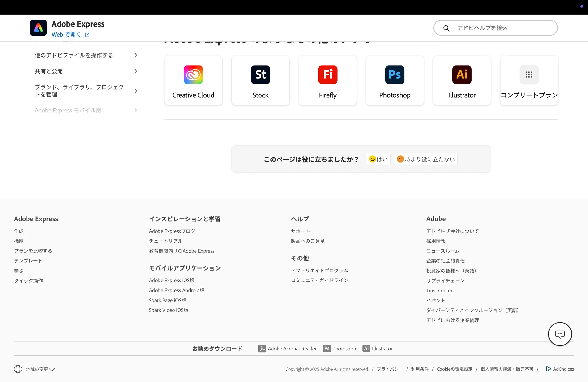Open the 学ぶ footer link
The height and width of the screenshot is (382, 588).
click(19, 271)
